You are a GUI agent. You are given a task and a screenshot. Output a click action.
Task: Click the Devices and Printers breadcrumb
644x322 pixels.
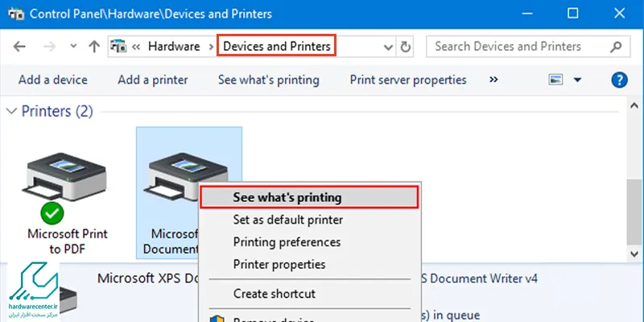(277, 46)
